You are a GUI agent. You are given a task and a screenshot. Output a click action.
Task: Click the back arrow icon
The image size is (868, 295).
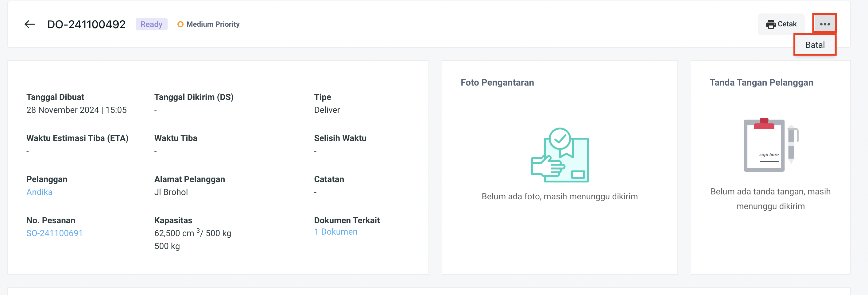point(30,24)
